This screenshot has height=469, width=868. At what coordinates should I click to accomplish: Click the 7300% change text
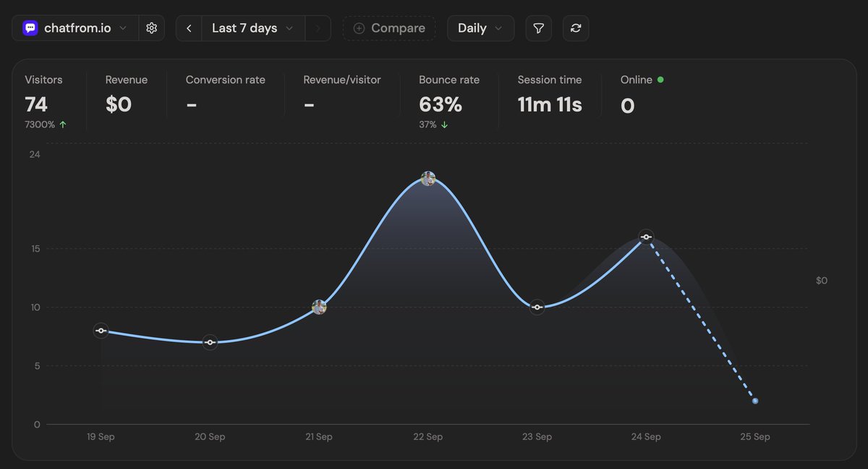[x=40, y=124]
